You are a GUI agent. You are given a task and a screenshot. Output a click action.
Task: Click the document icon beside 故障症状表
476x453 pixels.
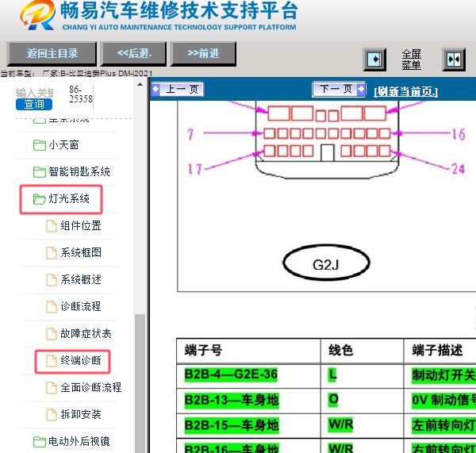pyautogui.click(x=52, y=334)
